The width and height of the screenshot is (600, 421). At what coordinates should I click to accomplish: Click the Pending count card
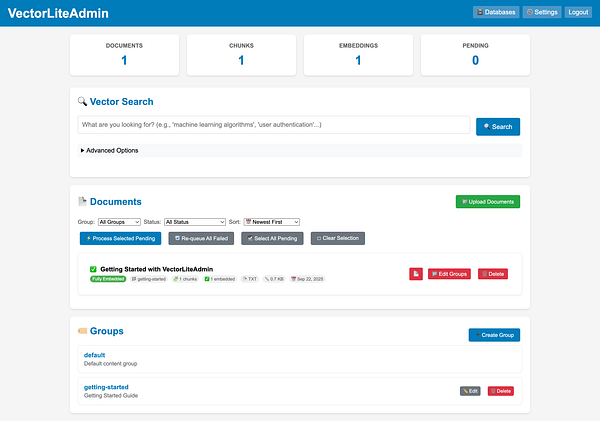[475, 55]
